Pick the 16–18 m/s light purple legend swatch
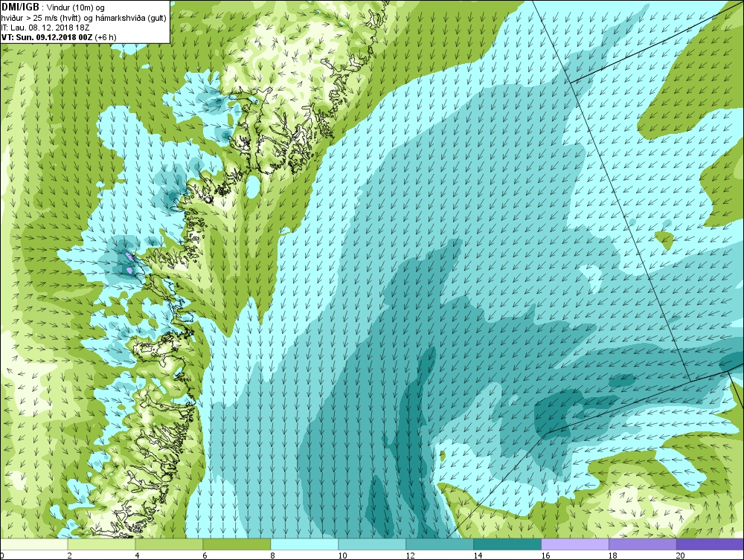744x560 pixels. tap(575, 544)
